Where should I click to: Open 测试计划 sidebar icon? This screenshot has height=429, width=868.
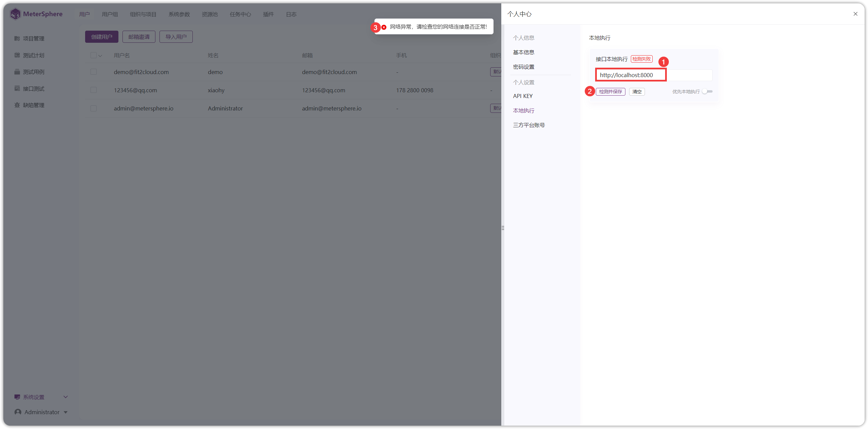tap(17, 55)
